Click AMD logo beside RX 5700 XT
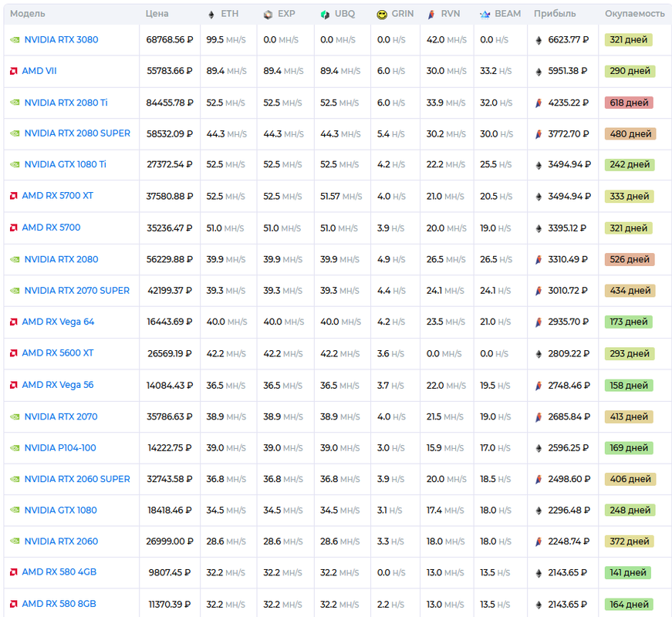Screen dimensions: 672x617 (x=14, y=196)
